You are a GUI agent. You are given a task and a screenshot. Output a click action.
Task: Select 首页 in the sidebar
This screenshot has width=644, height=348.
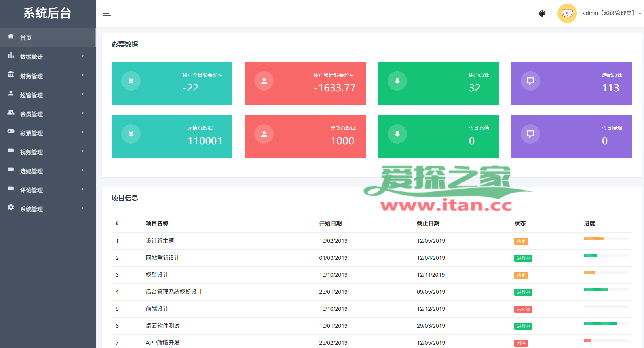pyautogui.click(x=26, y=38)
